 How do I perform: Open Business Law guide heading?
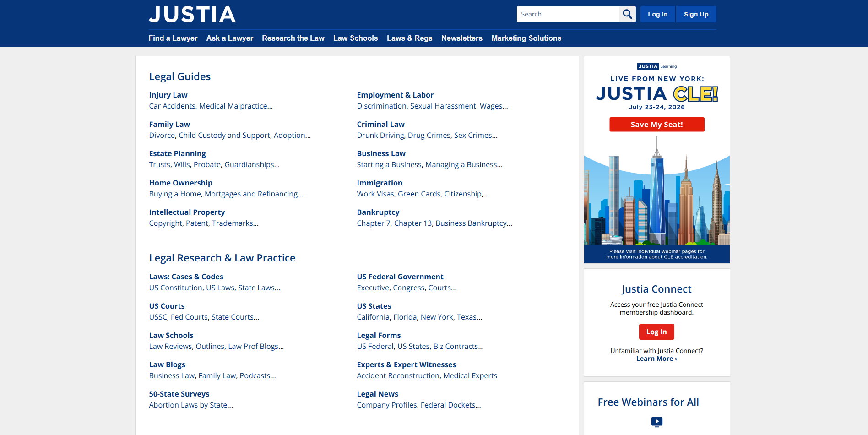point(381,153)
